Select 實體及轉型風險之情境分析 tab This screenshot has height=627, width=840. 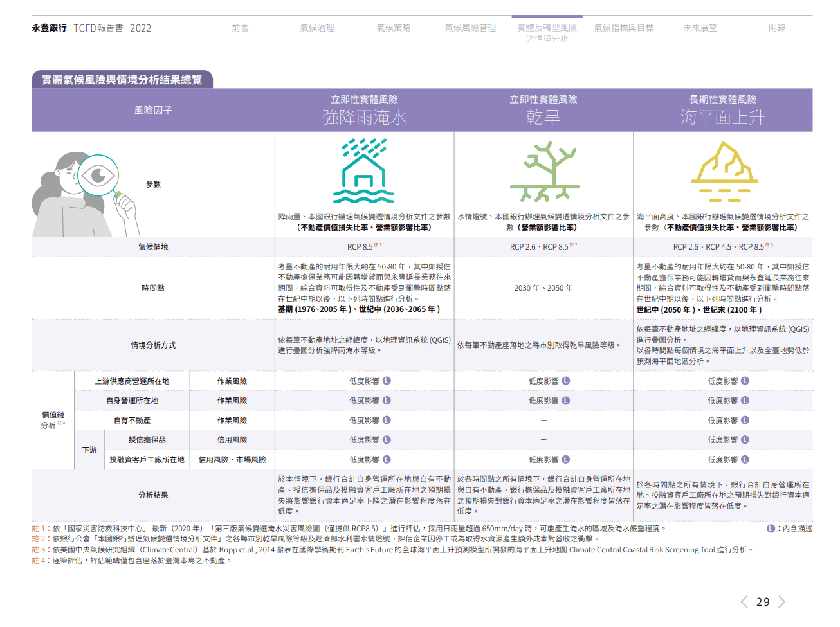547,33
